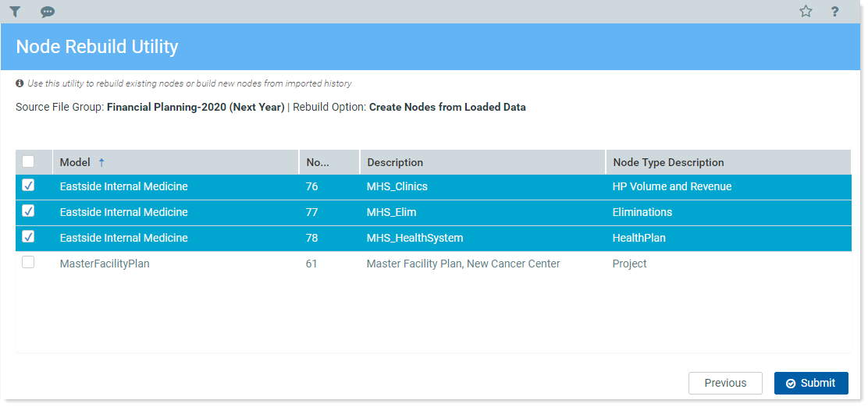Open the filter funnel icon
This screenshot has height=407, width=868.
[15, 12]
